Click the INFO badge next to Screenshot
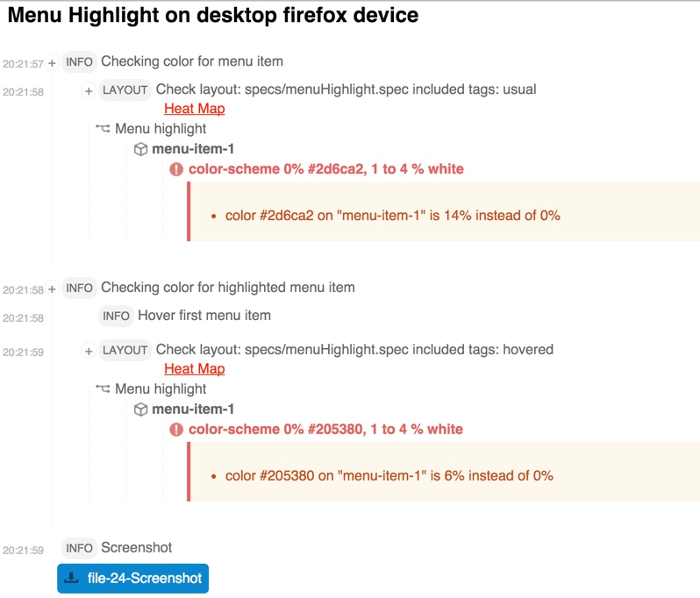This screenshot has height=598, width=700. 79,548
